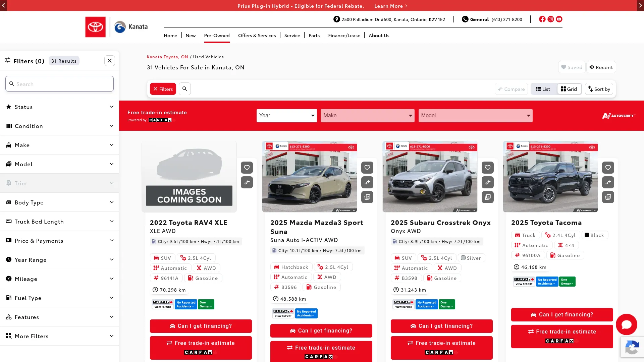Go to Home in navigation
This screenshot has width=644, height=362.
pos(170,36)
